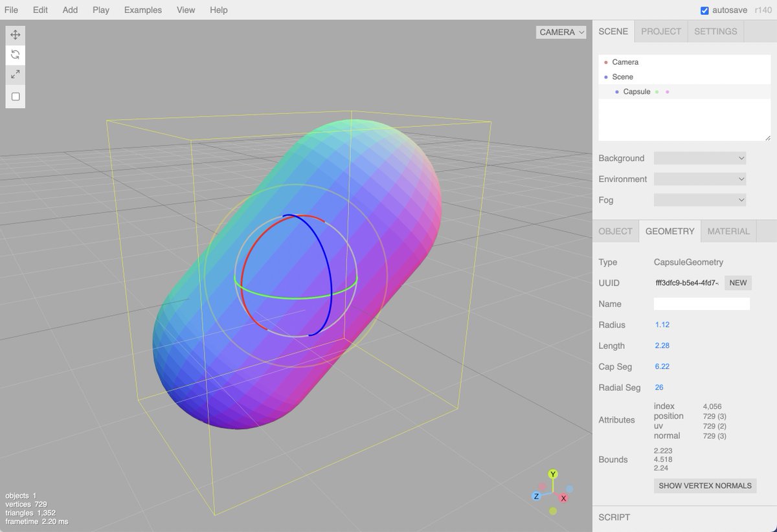The height and width of the screenshot is (532, 777).
Task: Click the pink material dot beside Capsule
Action: pos(668,92)
